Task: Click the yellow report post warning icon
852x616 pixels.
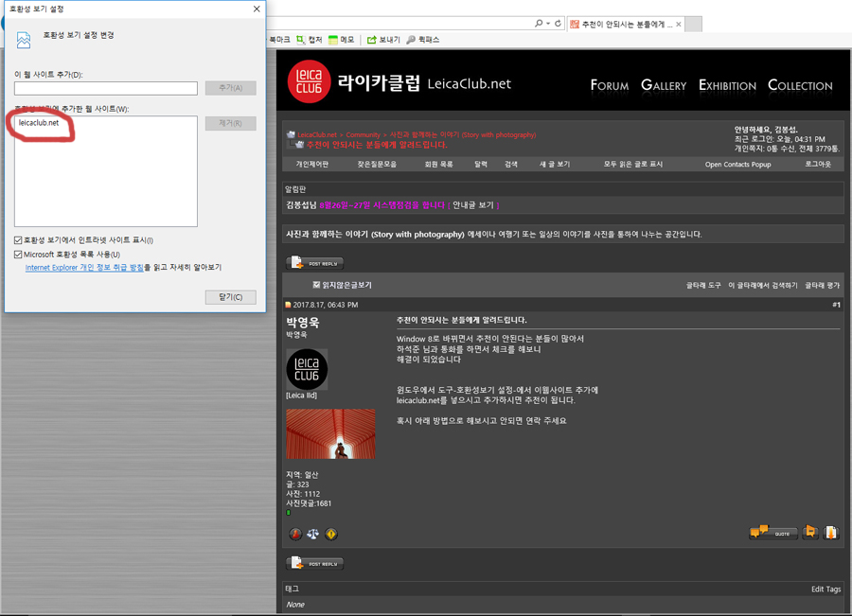Action: click(331, 534)
